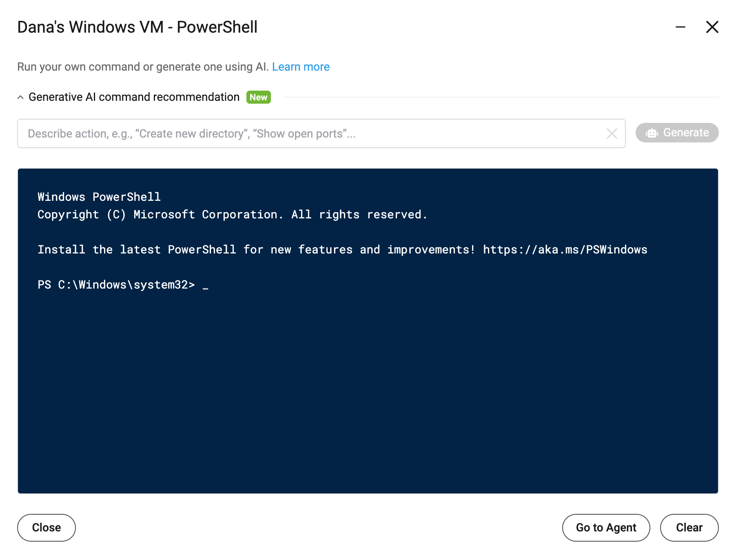The height and width of the screenshot is (560, 736).
Task: Click the Go to Agent button
Action: pos(606,527)
